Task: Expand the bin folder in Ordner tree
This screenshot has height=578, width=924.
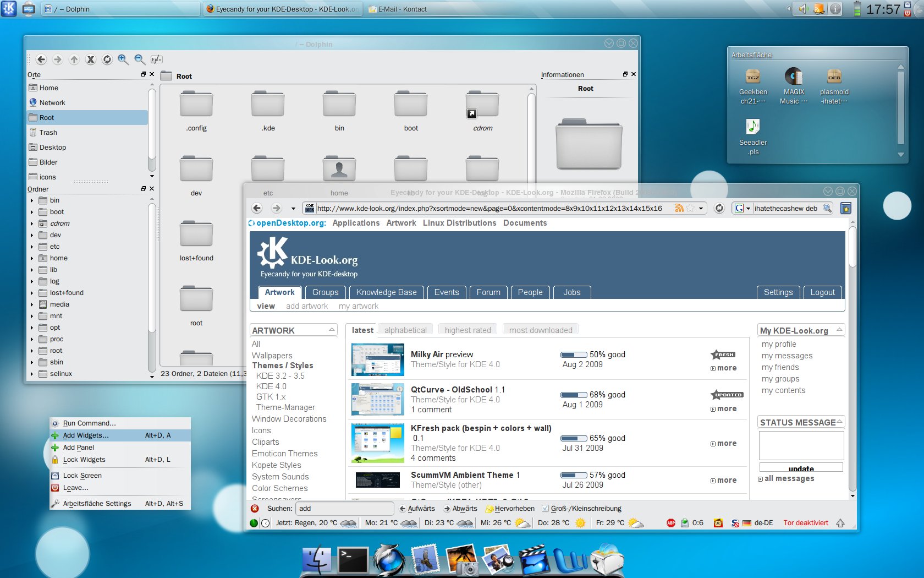Action: [x=32, y=200]
